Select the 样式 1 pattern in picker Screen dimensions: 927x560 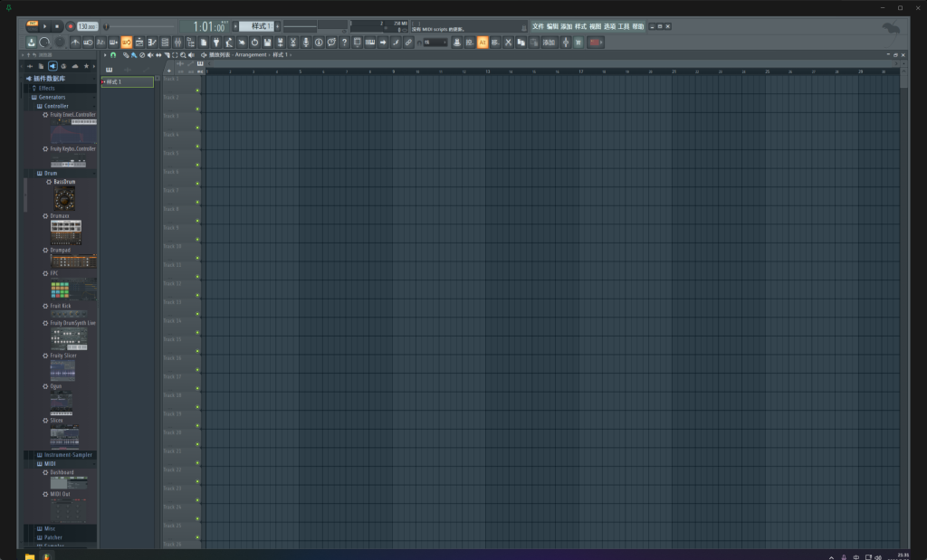127,82
